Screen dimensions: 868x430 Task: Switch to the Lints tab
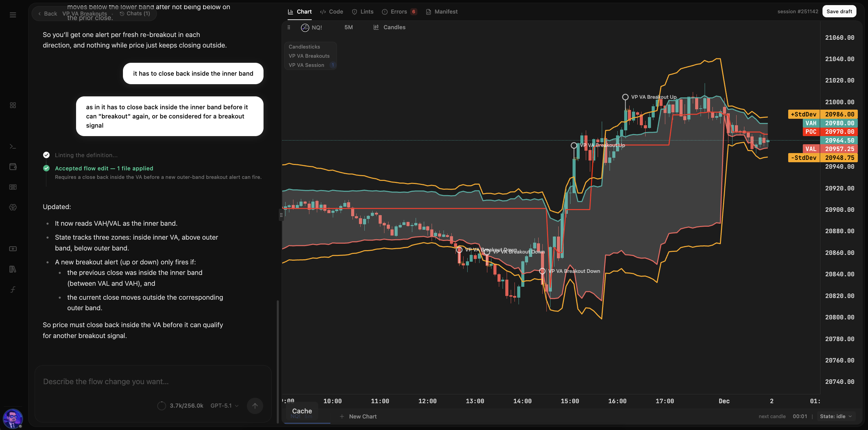(363, 12)
